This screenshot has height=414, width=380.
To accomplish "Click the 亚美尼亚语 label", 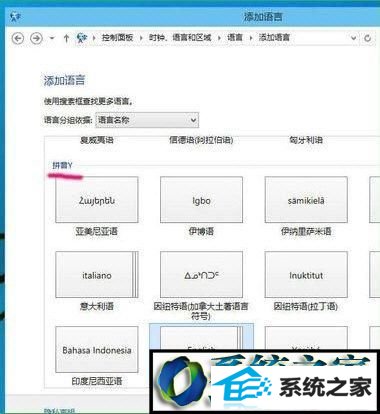I will click(97, 231).
